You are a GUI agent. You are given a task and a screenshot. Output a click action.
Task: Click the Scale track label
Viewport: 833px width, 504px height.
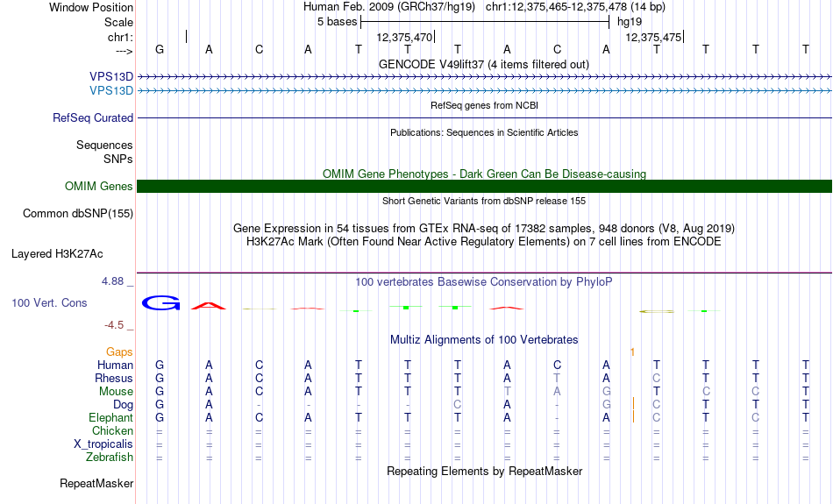coord(119,22)
